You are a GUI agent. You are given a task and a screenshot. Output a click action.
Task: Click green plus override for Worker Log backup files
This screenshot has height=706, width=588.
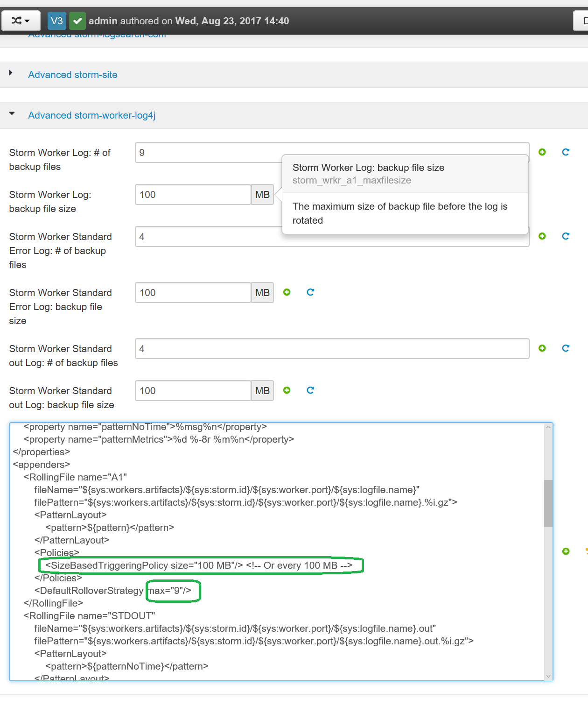[542, 152]
